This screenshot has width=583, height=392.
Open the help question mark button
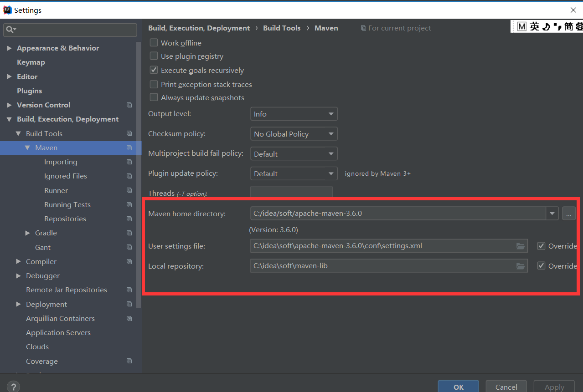pyautogui.click(x=13, y=387)
